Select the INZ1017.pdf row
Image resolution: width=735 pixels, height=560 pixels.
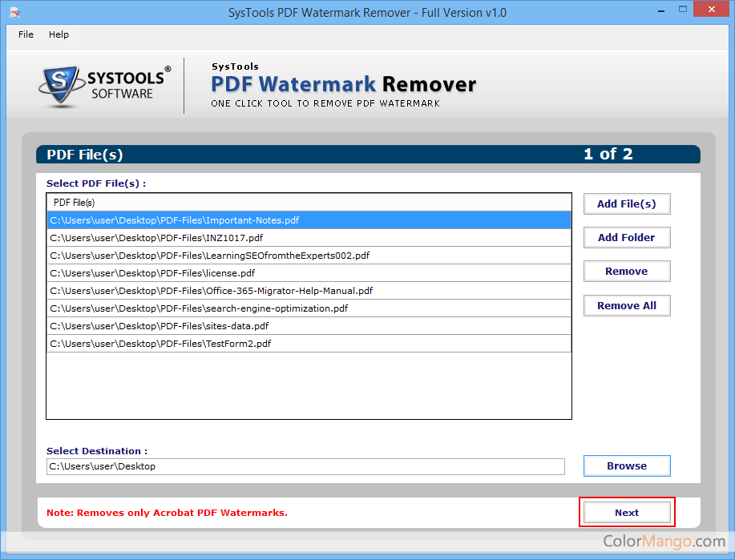pyautogui.click(x=156, y=238)
